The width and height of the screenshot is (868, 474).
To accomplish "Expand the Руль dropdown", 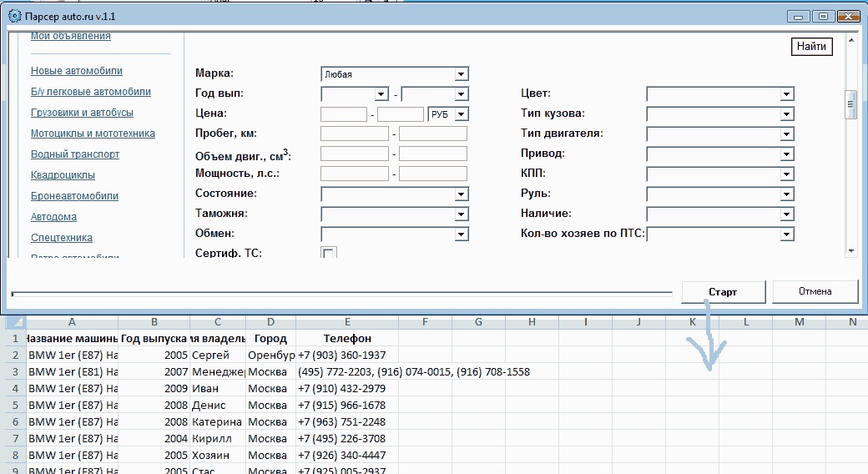I will pos(786,194).
